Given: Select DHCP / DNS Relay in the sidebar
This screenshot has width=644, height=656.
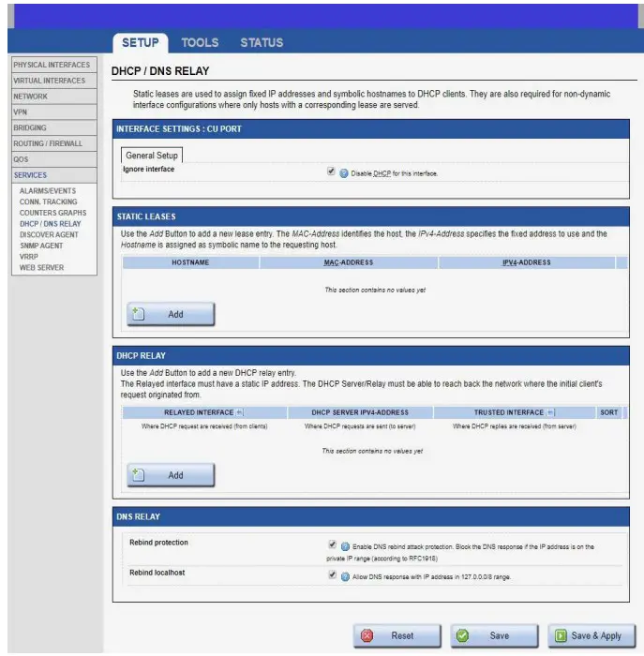Looking at the screenshot, I should point(51,224).
